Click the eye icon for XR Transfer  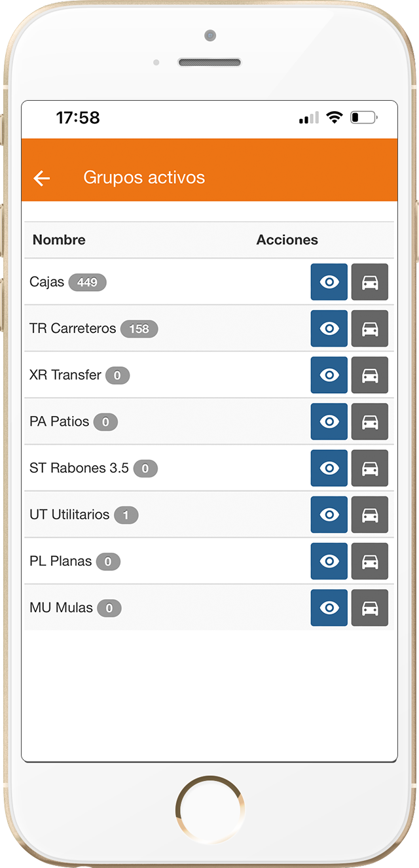329,375
